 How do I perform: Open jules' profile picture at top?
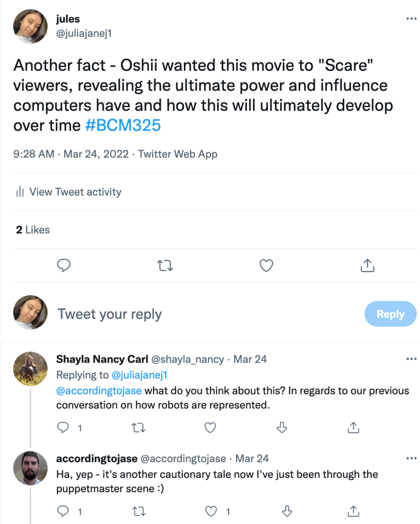pyautogui.click(x=30, y=27)
